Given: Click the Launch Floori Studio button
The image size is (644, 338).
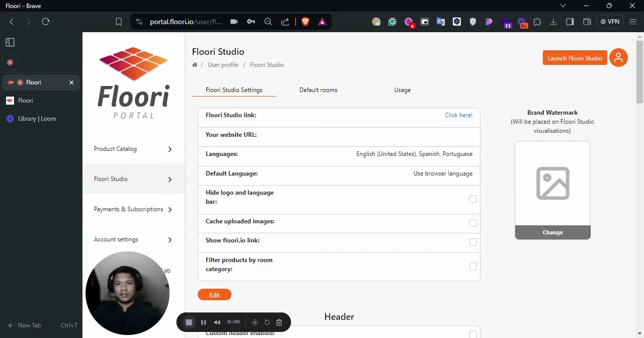Looking at the screenshot, I should point(575,58).
